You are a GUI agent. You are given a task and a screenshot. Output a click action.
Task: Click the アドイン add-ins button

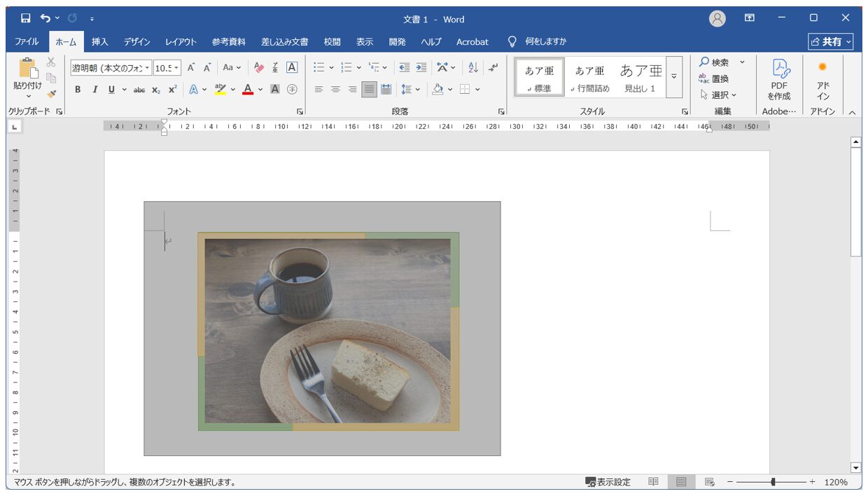(822, 79)
